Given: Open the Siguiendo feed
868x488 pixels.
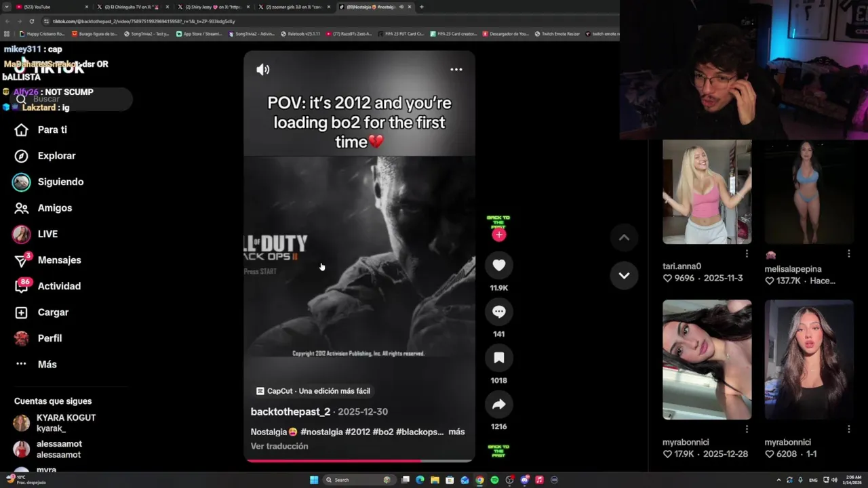Looking at the screenshot, I should coord(48,182).
